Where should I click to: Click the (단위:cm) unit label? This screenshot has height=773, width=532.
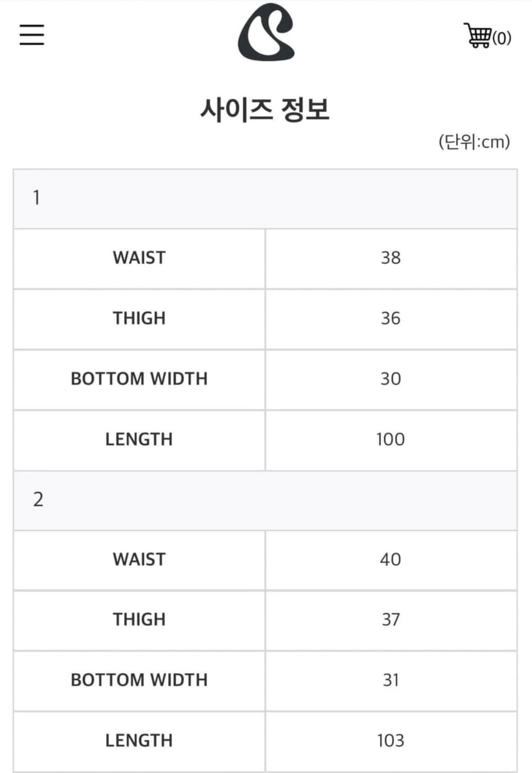pyautogui.click(x=474, y=141)
